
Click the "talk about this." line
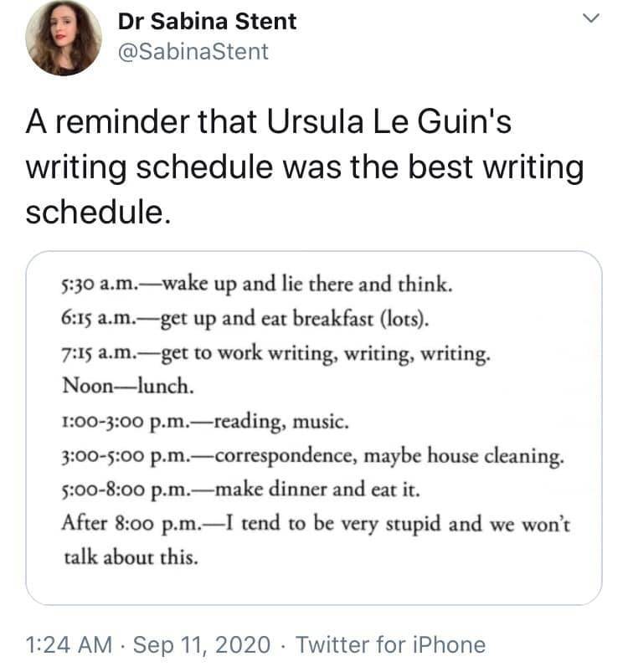pyautogui.click(x=131, y=557)
